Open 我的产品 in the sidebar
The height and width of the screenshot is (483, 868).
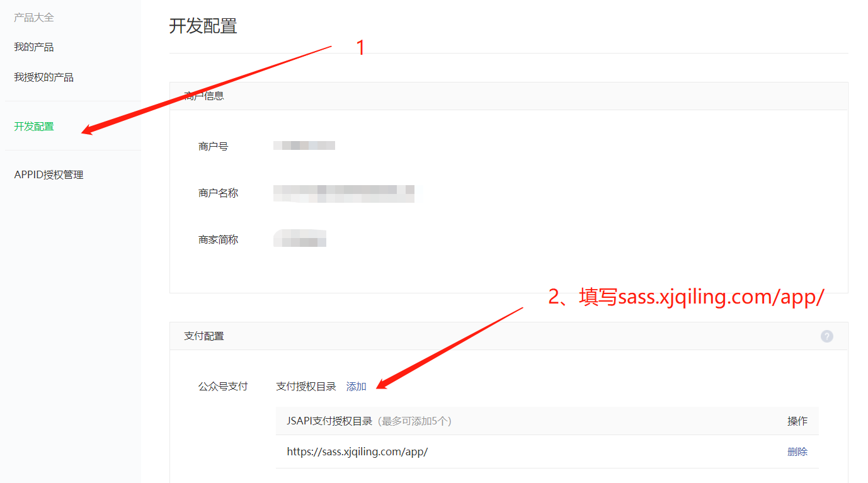click(34, 47)
